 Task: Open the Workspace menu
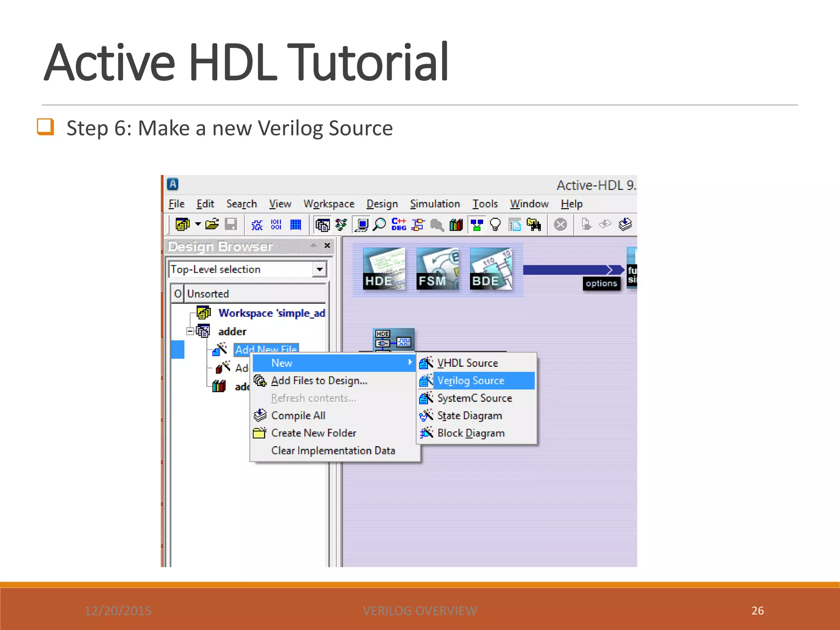(x=329, y=204)
